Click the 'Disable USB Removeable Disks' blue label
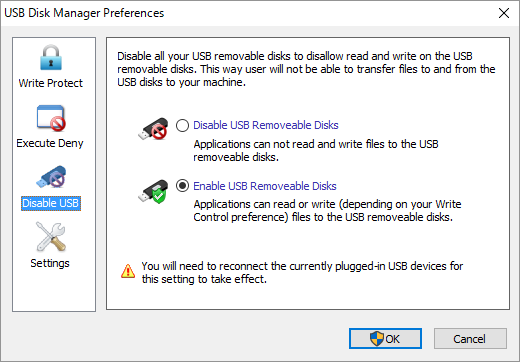 tap(266, 125)
